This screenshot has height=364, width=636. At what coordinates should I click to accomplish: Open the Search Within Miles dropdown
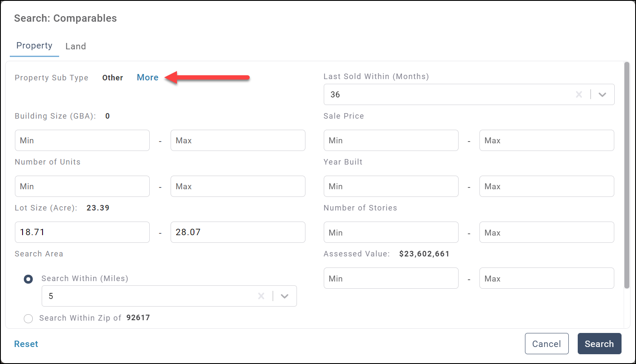(285, 296)
